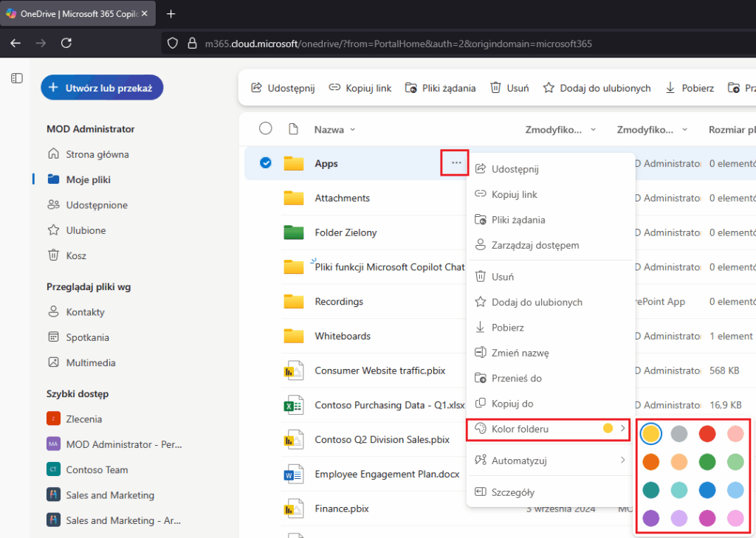
Task: Click Usuń in the top toolbar
Action: click(x=509, y=89)
